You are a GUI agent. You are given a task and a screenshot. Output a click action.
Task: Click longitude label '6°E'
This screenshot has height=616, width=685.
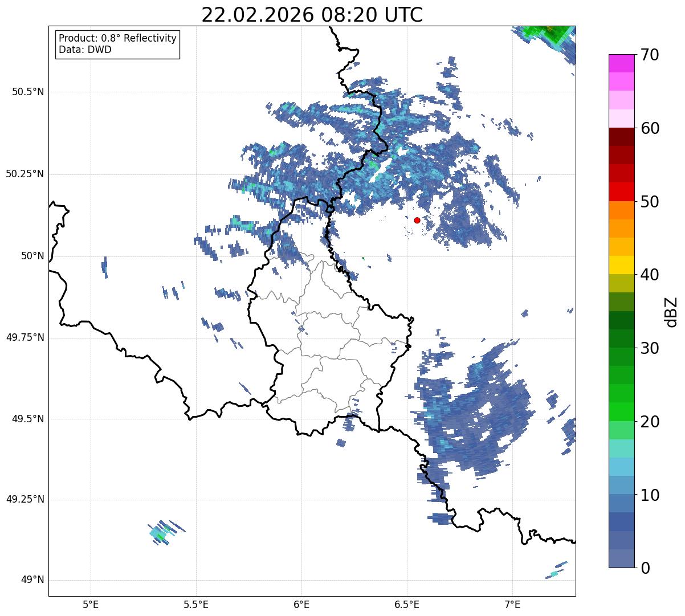tap(301, 604)
